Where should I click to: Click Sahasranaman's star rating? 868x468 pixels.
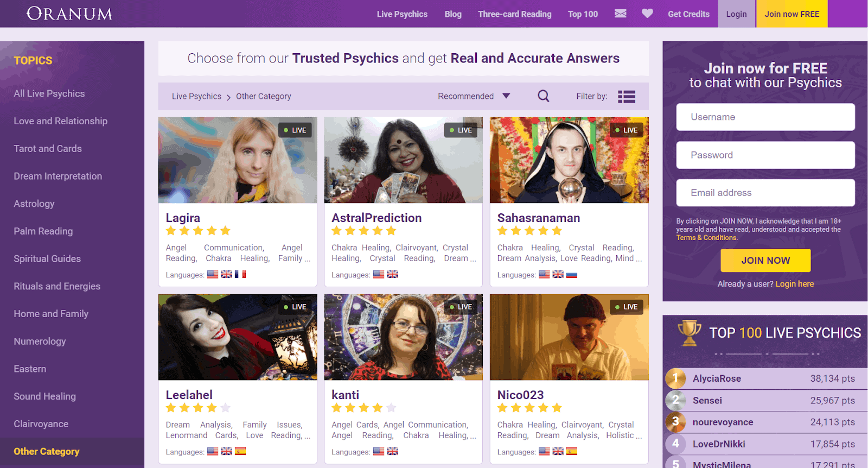pos(529,231)
